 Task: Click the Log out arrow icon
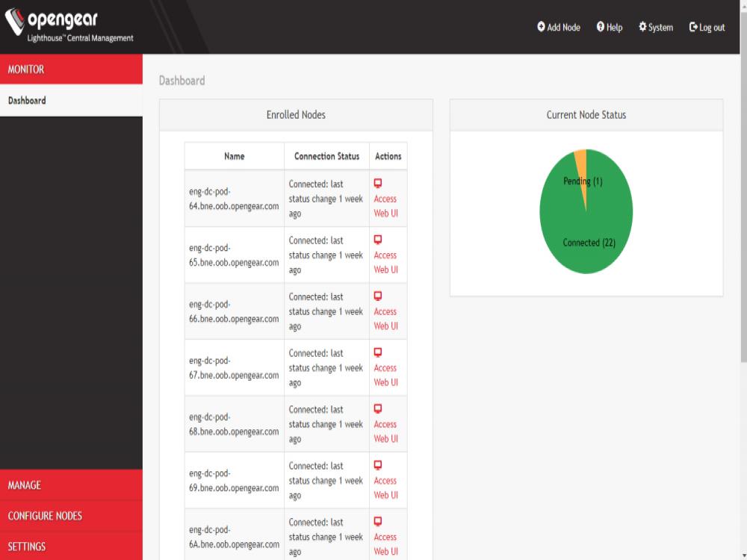(693, 27)
